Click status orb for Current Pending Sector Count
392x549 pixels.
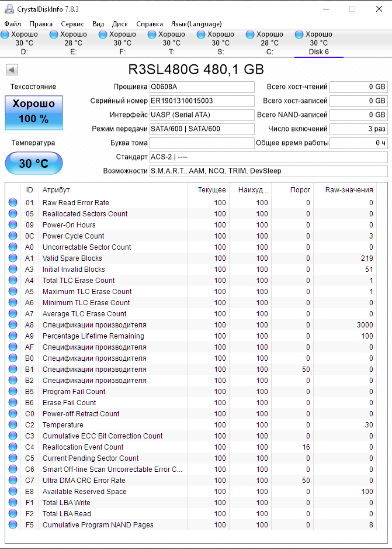point(13,458)
